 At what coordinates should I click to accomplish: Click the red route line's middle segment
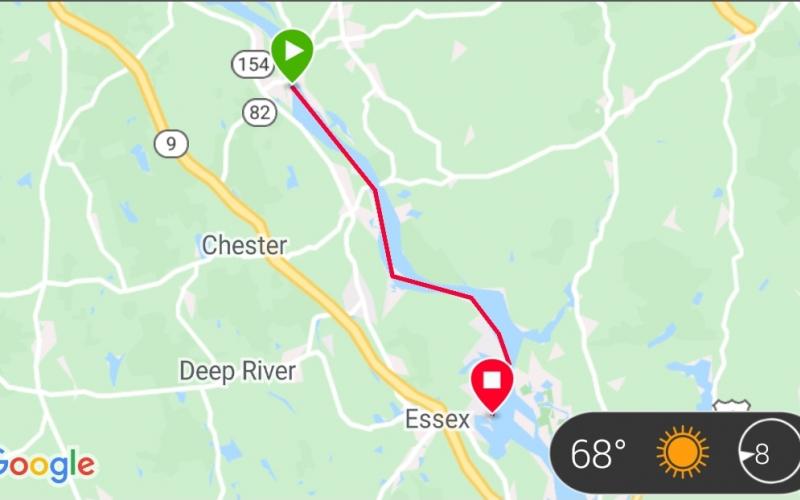[x=384, y=233]
